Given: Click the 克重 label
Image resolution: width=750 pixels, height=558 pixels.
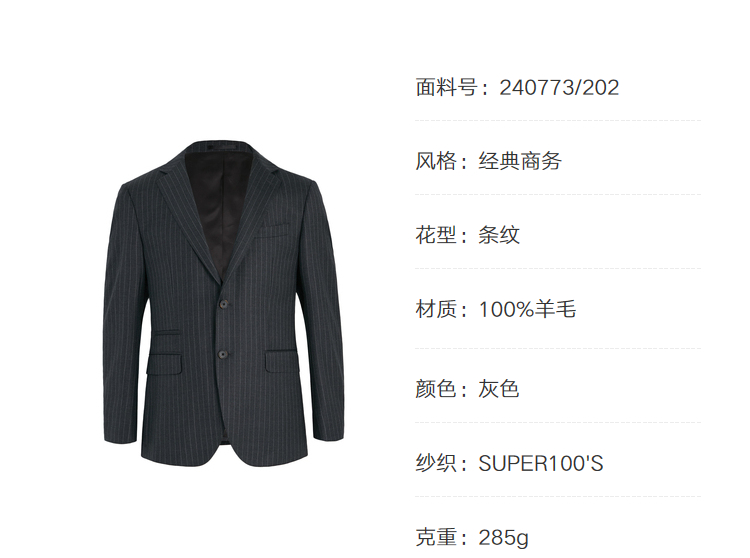Looking at the screenshot, I should click(x=436, y=538).
